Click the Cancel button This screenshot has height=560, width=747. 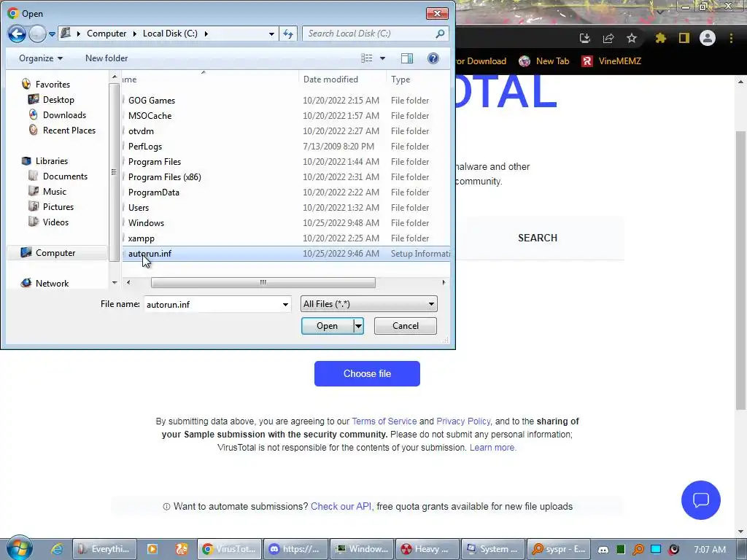click(x=406, y=326)
